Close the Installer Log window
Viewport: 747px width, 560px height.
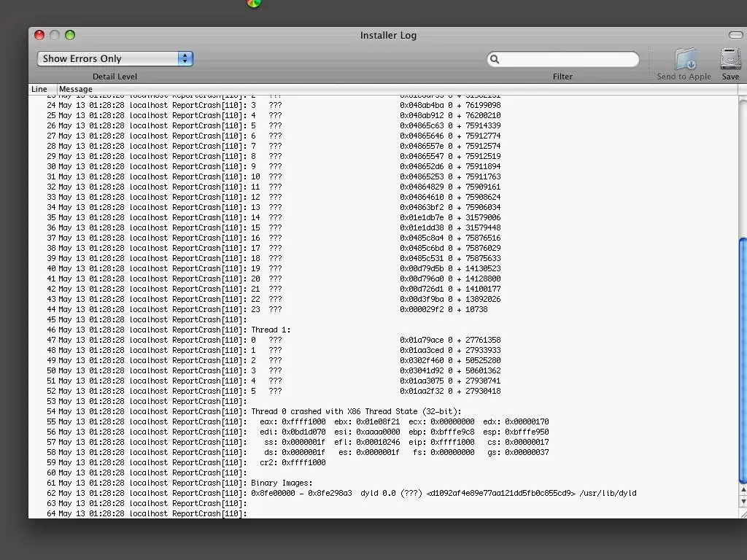click(39, 35)
